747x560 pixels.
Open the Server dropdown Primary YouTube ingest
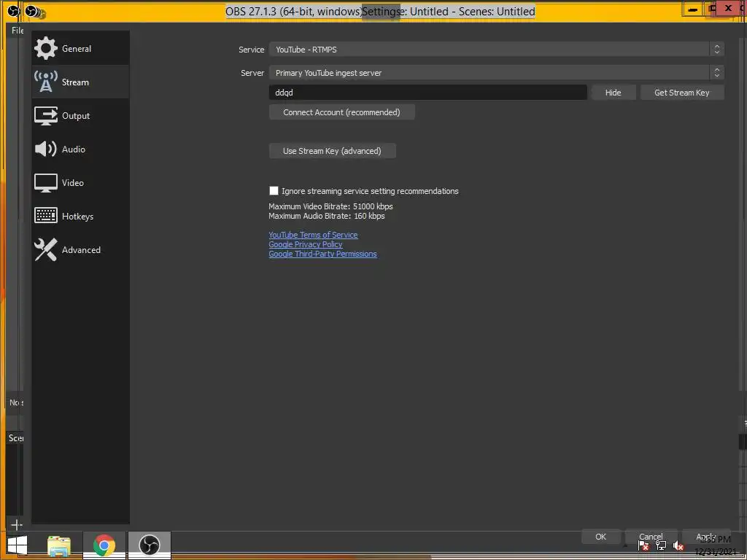click(x=496, y=73)
